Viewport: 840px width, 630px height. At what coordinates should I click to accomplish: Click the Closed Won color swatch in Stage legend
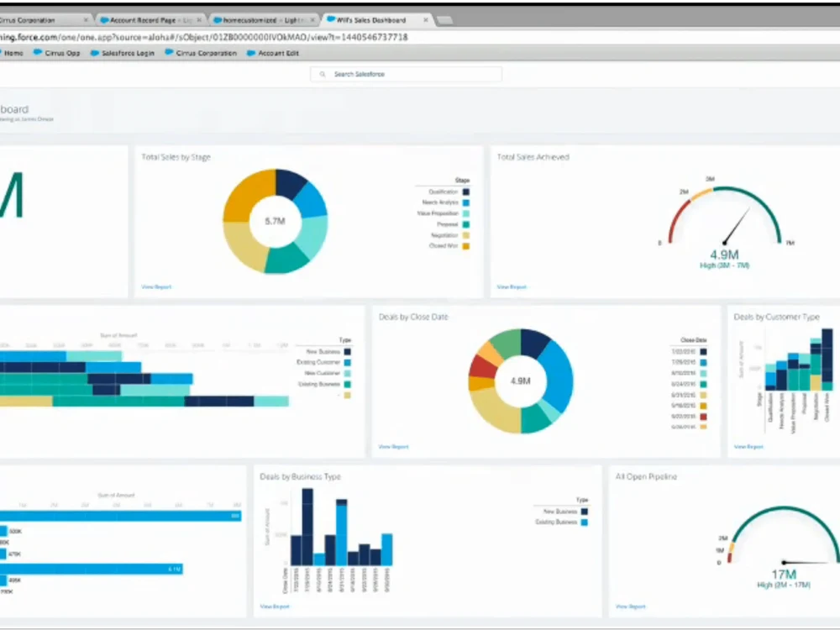coord(465,246)
